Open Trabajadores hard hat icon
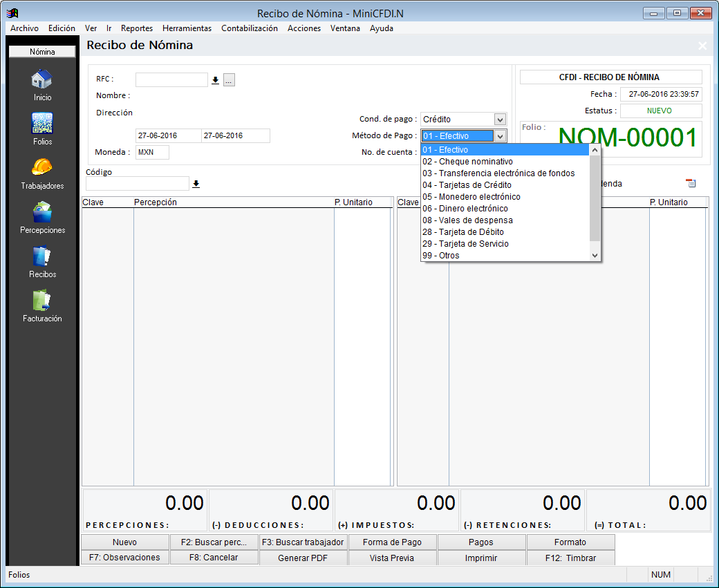The image size is (719, 588). point(41,167)
